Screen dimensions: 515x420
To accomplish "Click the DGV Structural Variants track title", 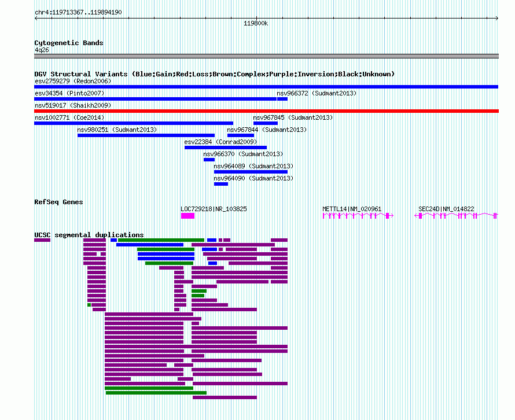I will coord(215,74).
